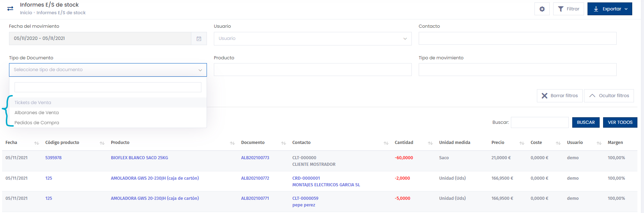Click the Contacto input field

coord(517,39)
